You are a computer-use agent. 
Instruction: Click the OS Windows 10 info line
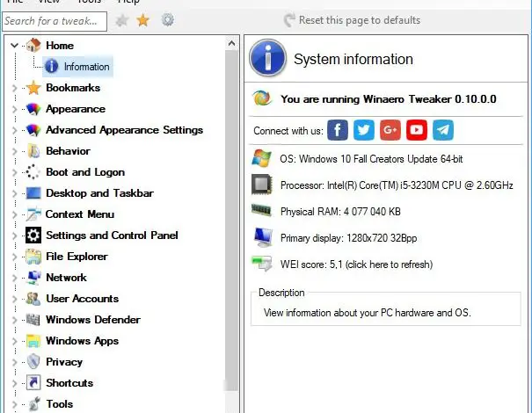(371, 159)
